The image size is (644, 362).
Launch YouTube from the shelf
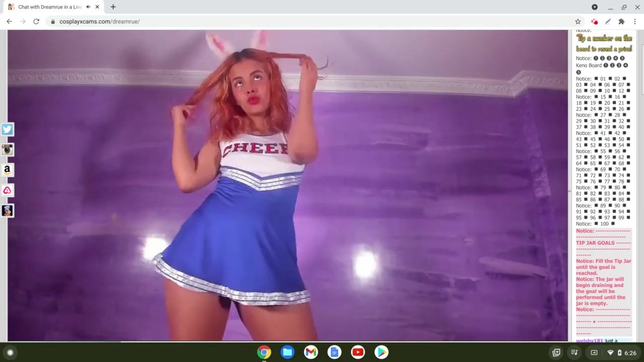358,352
